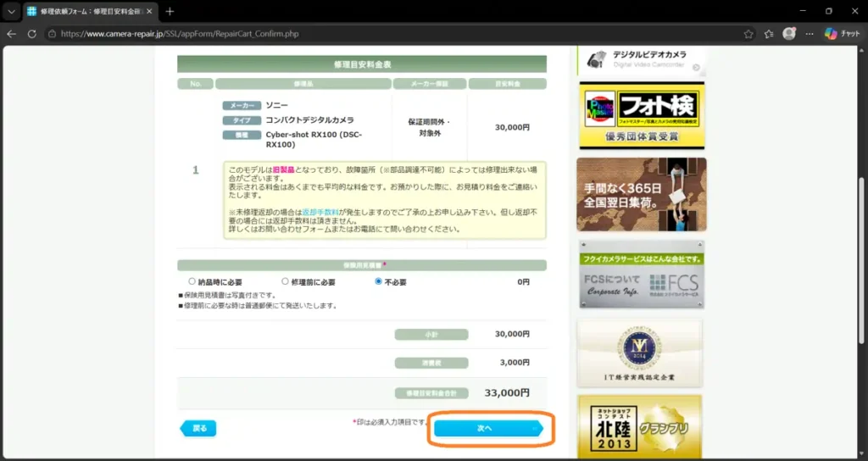Open the tab list dropdown chevron

tap(11, 11)
